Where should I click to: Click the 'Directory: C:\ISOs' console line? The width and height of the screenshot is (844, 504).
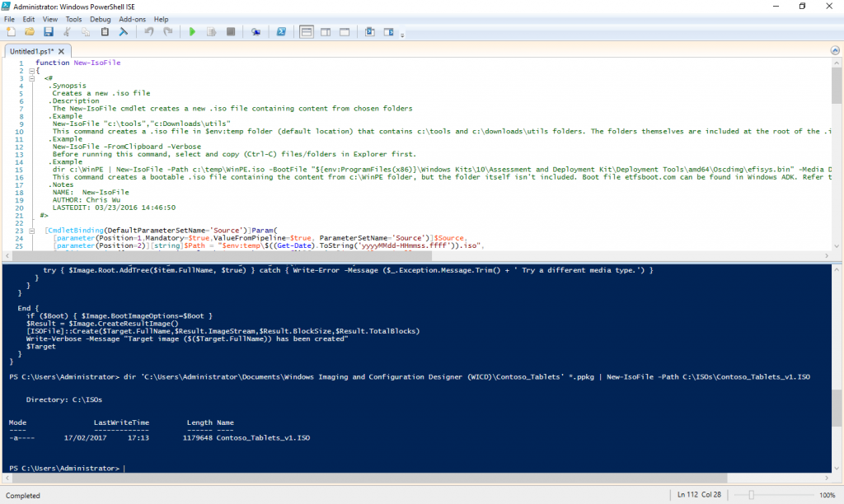pyautogui.click(x=64, y=399)
